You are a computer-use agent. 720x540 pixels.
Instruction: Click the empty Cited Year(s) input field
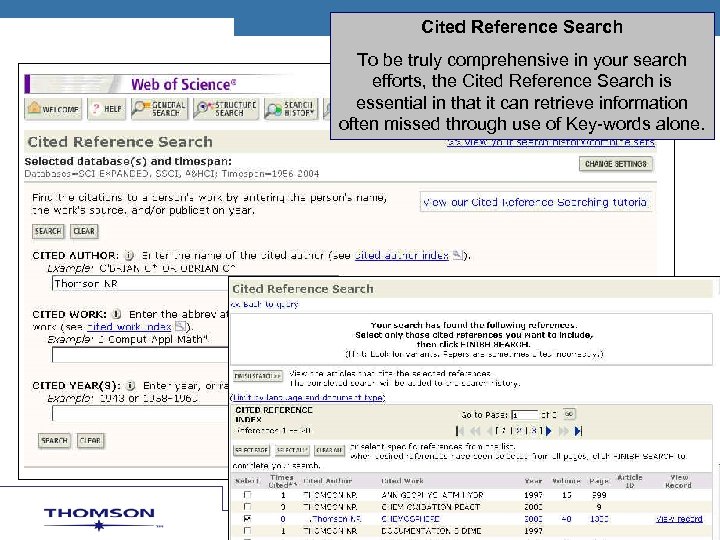point(140,414)
